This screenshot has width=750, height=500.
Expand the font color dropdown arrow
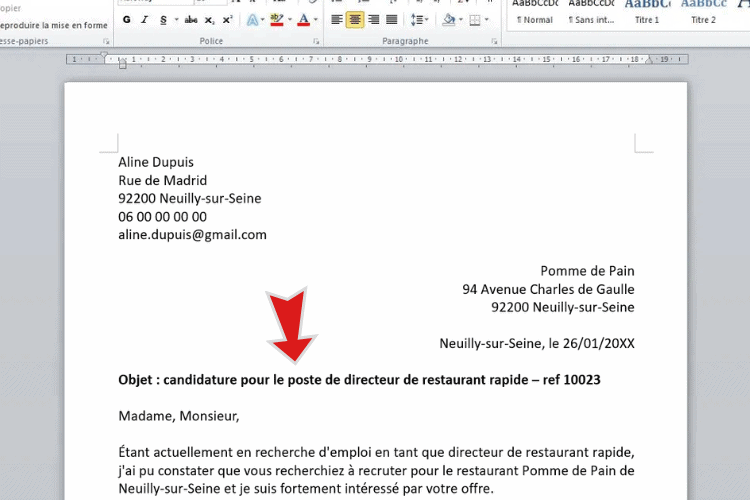coord(316,20)
